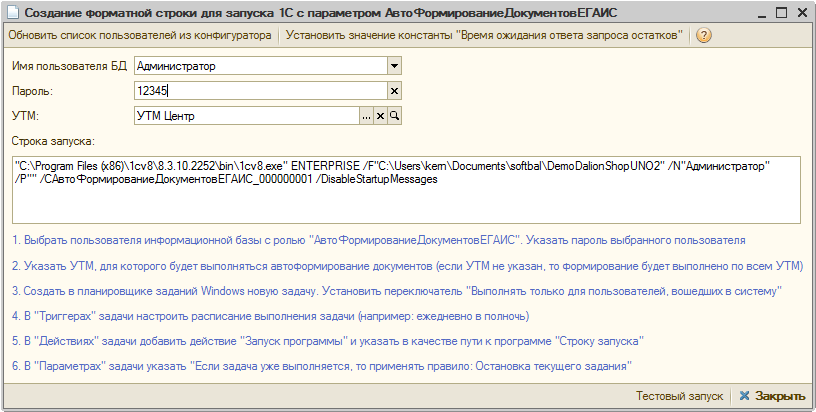Click instruction step 6 about Параметрах
The image size is (816, 412).
tap(322, 366)
